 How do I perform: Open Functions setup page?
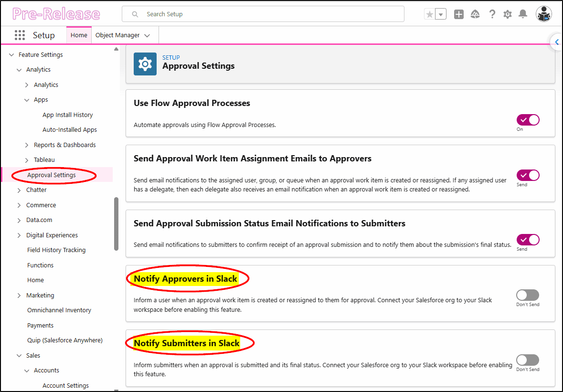pyautogui.click(x=40, y=265)
